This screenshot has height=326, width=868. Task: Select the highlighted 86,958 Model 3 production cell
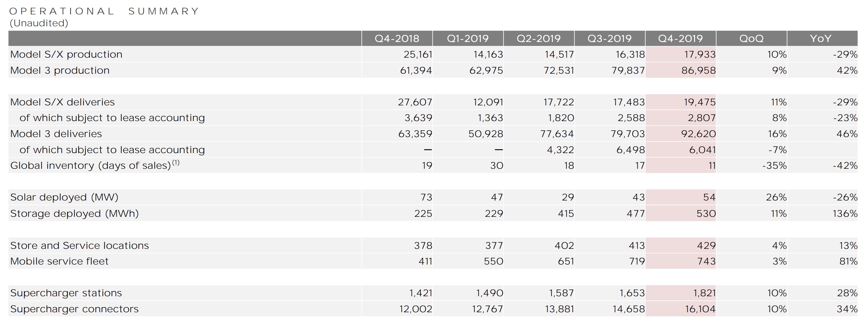point(698,70)
